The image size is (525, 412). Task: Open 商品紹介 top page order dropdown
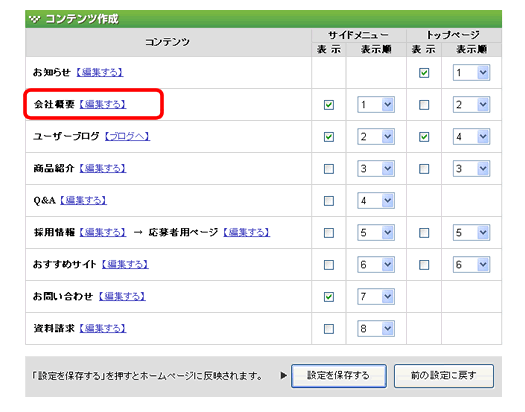471,169
